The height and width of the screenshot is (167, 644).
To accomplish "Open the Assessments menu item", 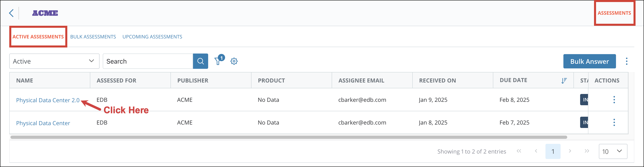I will (x=614, y=13).
